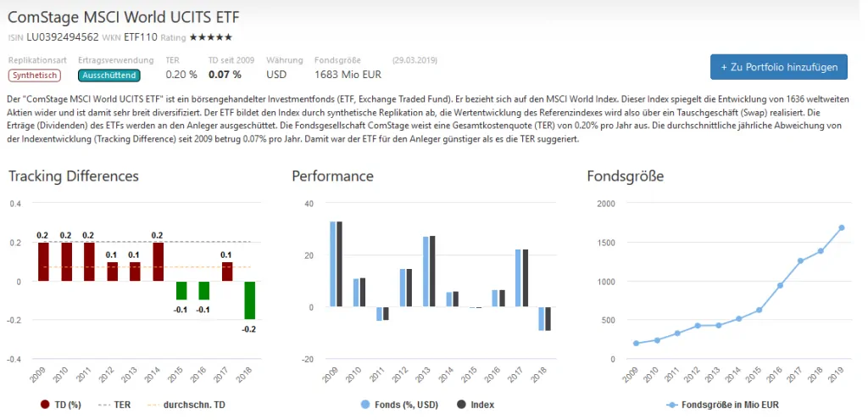This screenshot has width=868, height=420.
Task: Click the blue dot icon next to Fonds
Action: click(x=364, y=405)
